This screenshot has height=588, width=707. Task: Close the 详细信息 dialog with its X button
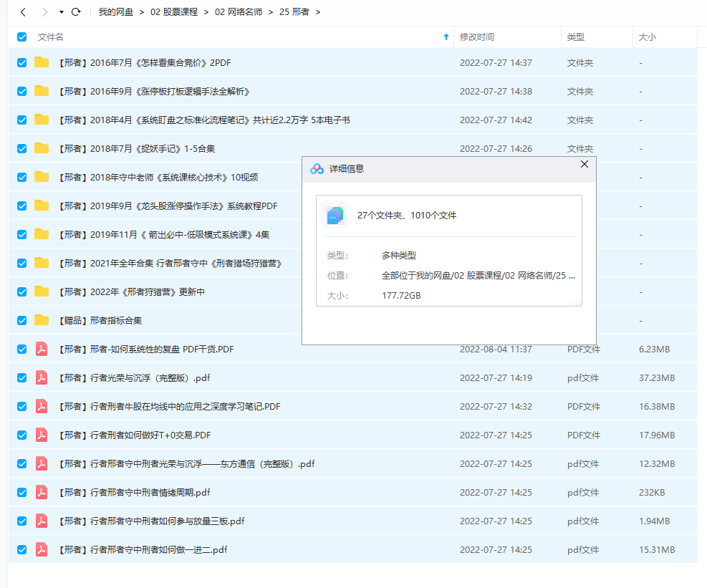[x=584, y=163]
